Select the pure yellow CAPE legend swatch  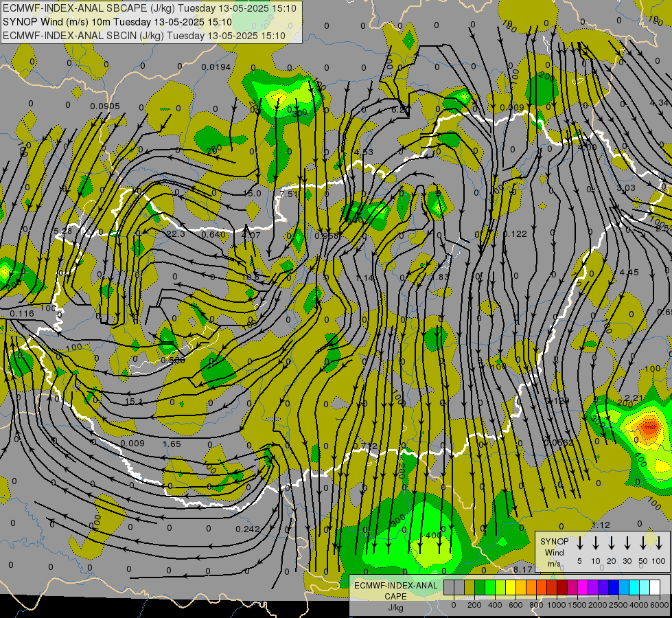pos(511,587)
